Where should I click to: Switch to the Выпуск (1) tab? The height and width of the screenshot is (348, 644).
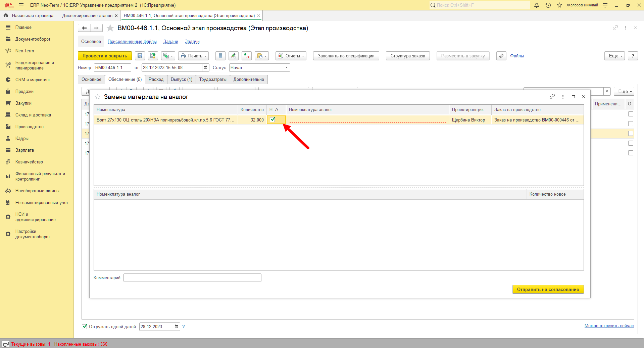[x=182, y=80]
